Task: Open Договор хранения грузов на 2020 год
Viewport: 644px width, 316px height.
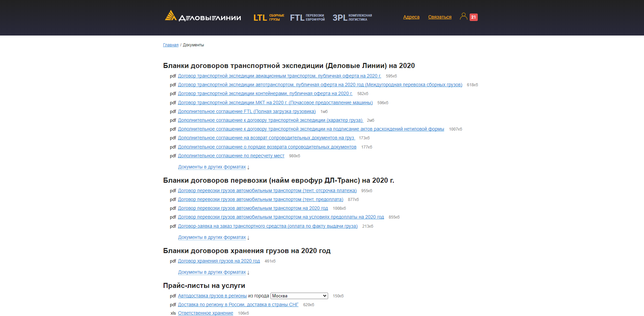Action: (219, 261)
